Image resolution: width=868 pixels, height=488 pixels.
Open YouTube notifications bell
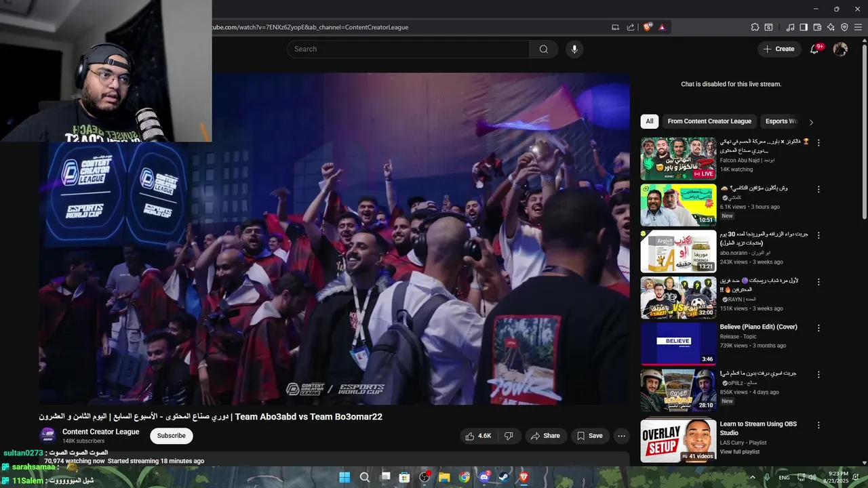coord(814,49)
